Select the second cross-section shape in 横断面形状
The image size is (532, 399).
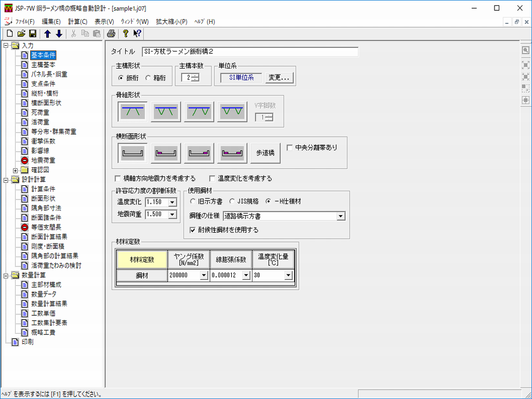tap(166, 153)
